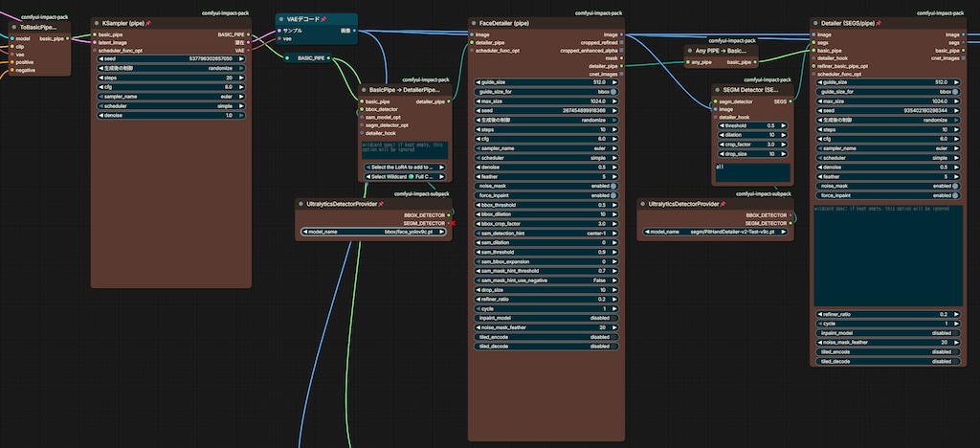
Task: Click the red X marker on SEGM_DETECTOR output
Action: click(x=453, y=223)
